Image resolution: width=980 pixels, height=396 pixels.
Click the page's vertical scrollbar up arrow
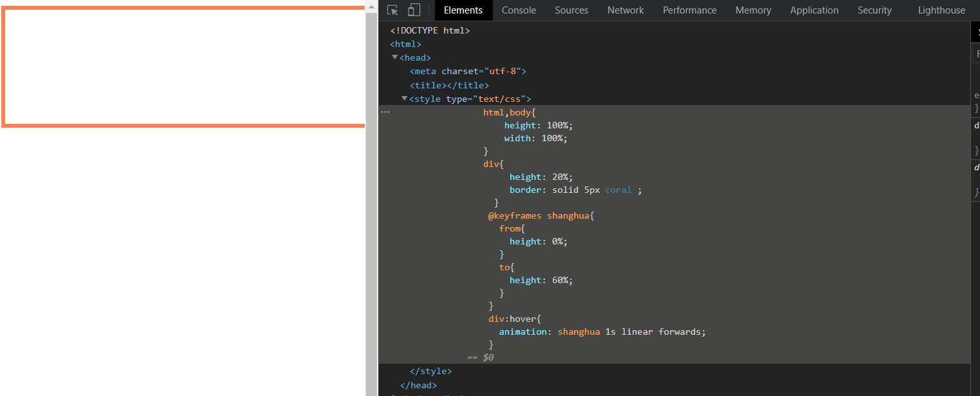(x=371, y=6)
